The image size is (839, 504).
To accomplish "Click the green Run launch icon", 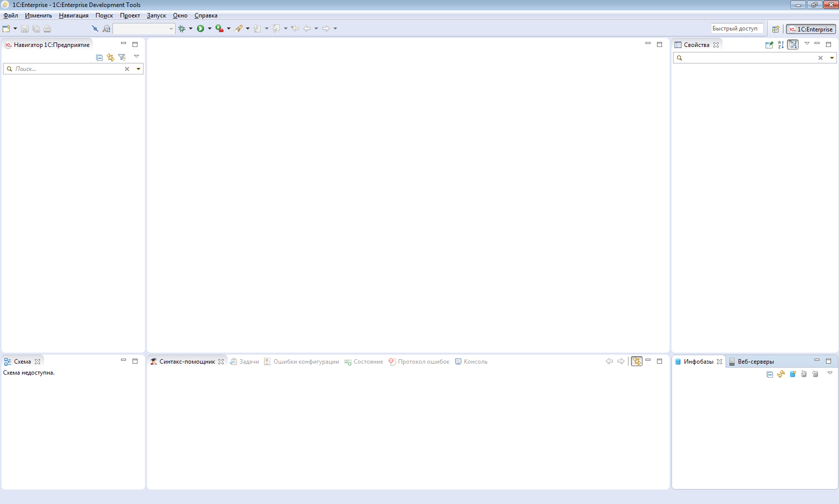I will [200, 28].
